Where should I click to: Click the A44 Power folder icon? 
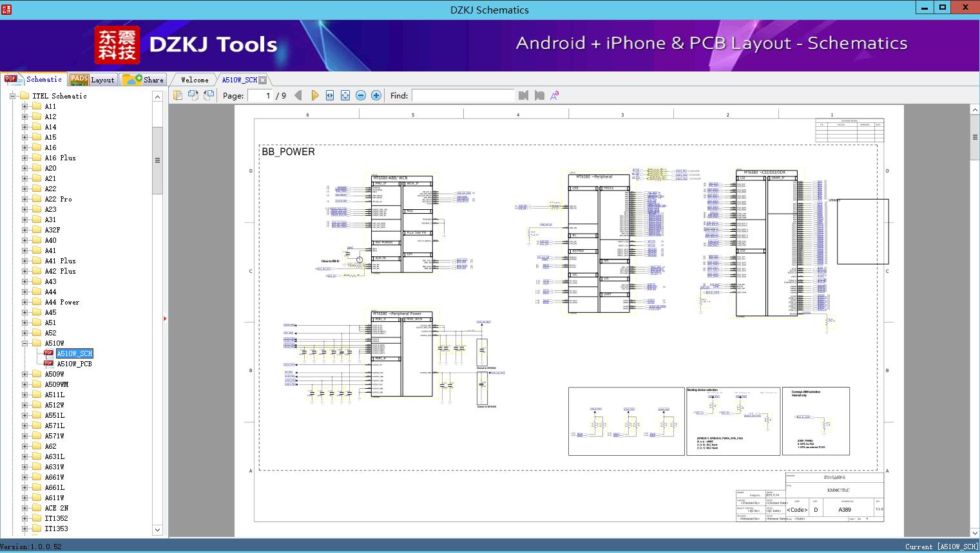tap(37, 302)
